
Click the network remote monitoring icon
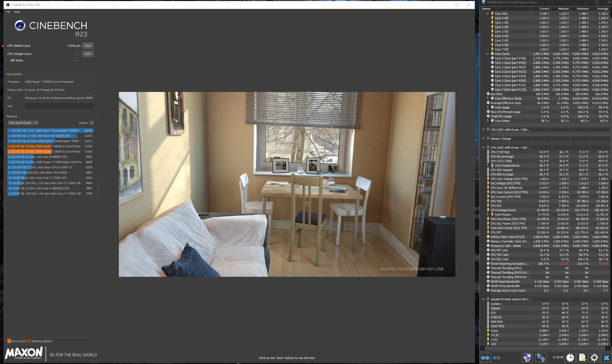(540, 357)
